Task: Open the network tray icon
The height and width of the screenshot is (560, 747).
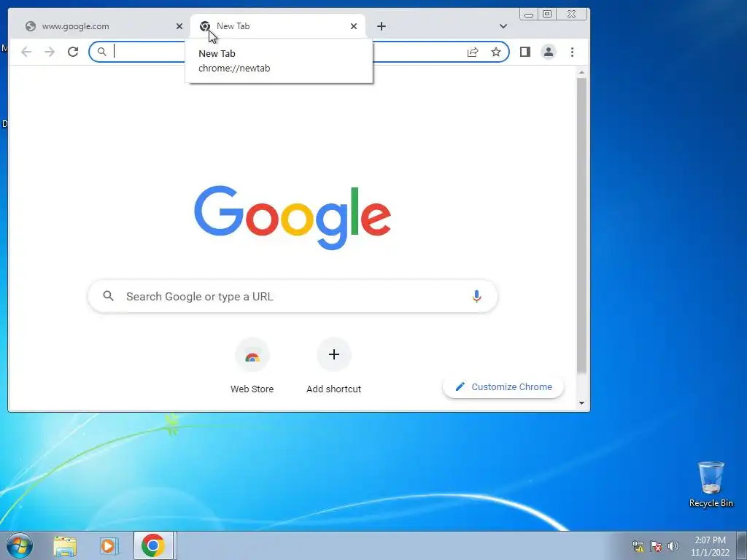Action: (x=638, y=546)
